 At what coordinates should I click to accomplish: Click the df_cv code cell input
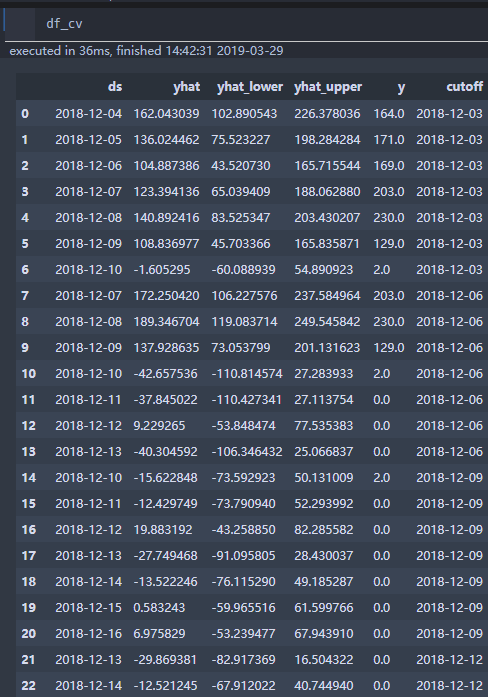click(261, 24)
